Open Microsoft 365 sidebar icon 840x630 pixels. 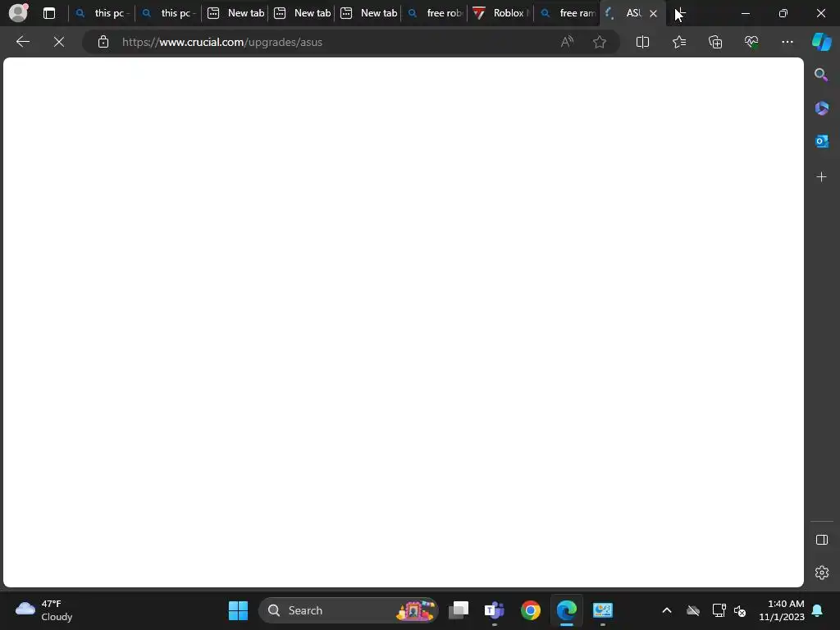(x=821, y=108)
